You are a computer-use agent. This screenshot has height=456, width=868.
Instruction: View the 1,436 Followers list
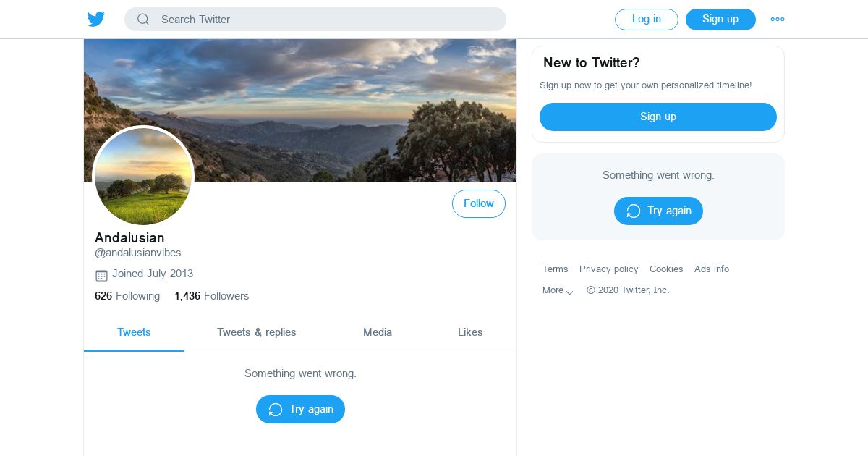pos(212,296)
